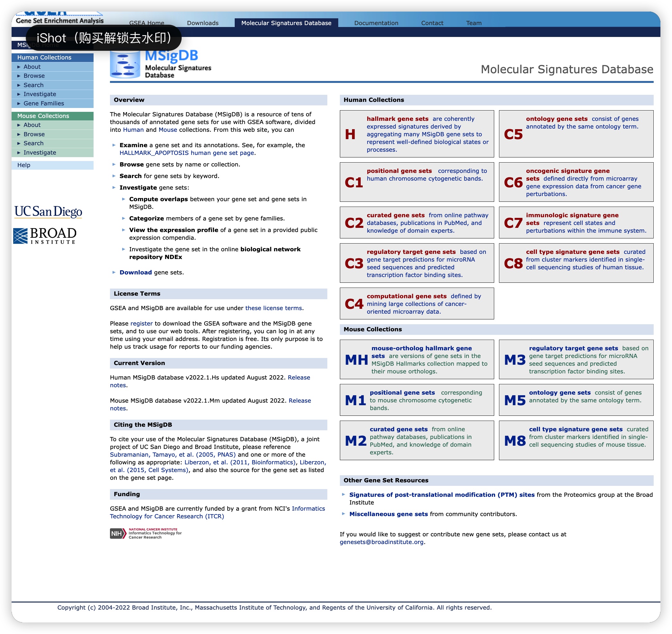Screen dimensions: 672x634
Task: Open the C1 positional collection badge
Action: pos(353,183)
